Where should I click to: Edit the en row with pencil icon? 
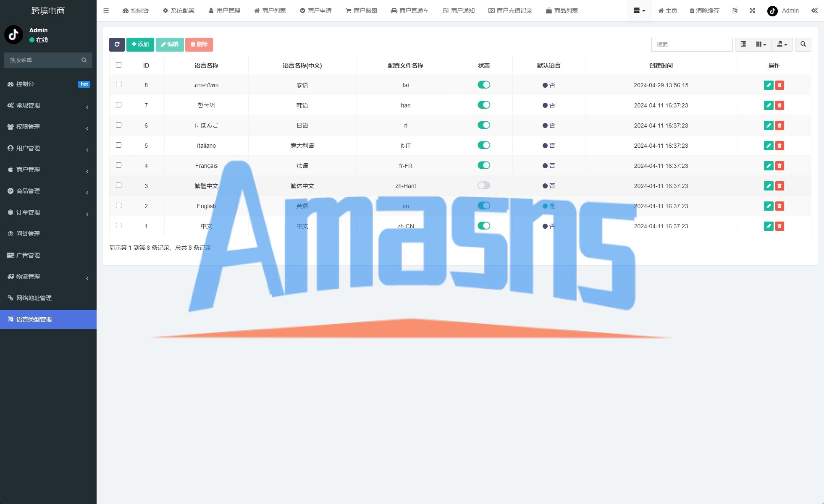tap(769, 206)
